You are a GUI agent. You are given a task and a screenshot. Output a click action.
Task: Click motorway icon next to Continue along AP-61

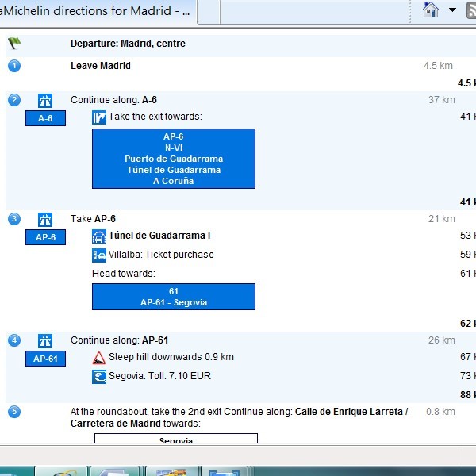click(45, 341)
